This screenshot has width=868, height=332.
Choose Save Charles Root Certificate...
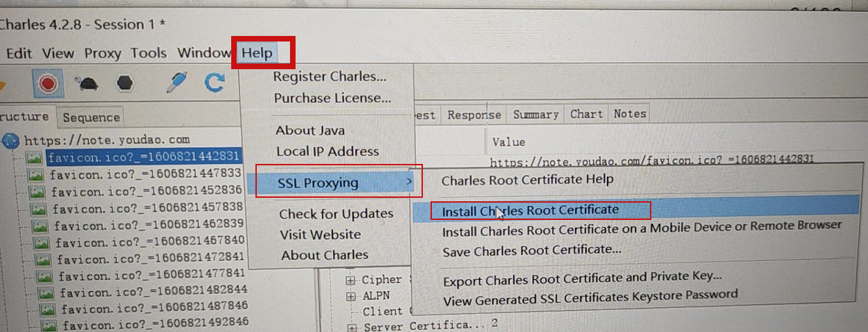click(x=532, y=250)
